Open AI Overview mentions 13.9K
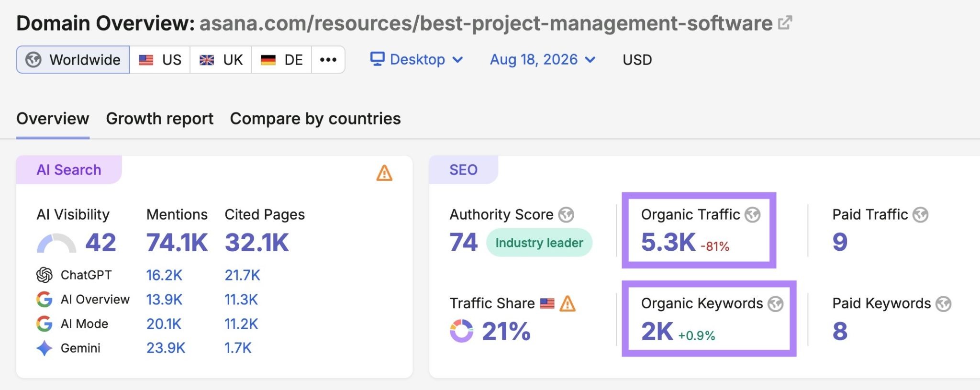 (164, 300)
